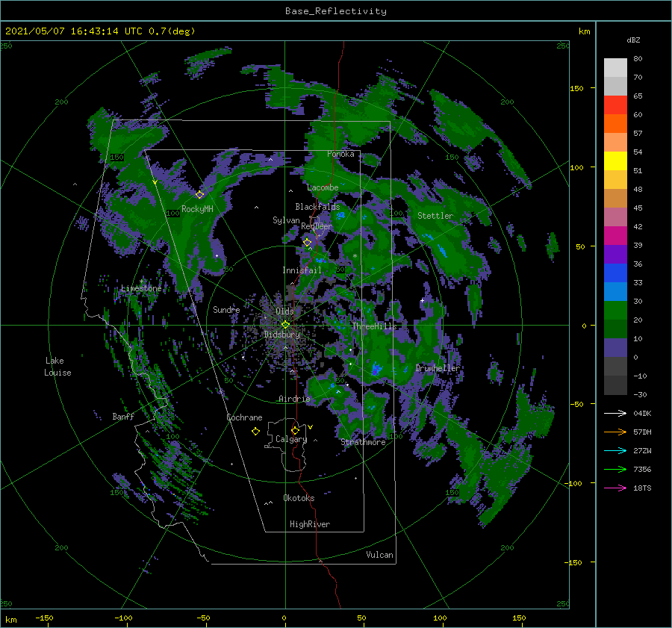Click the Okotoks city label
The width and height of the screenshot is (672, 628).
click(299, 498)
